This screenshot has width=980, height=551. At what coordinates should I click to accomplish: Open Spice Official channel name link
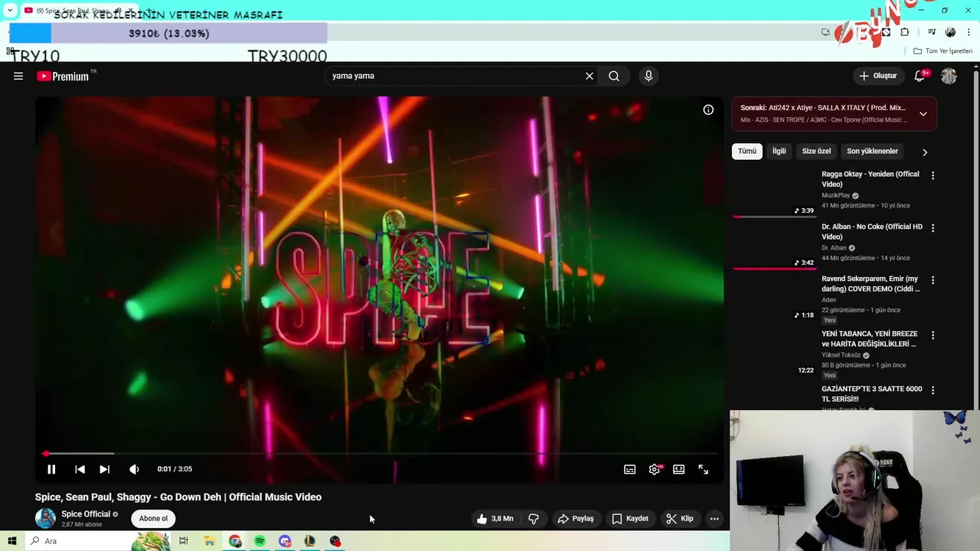tap(86, 514)
